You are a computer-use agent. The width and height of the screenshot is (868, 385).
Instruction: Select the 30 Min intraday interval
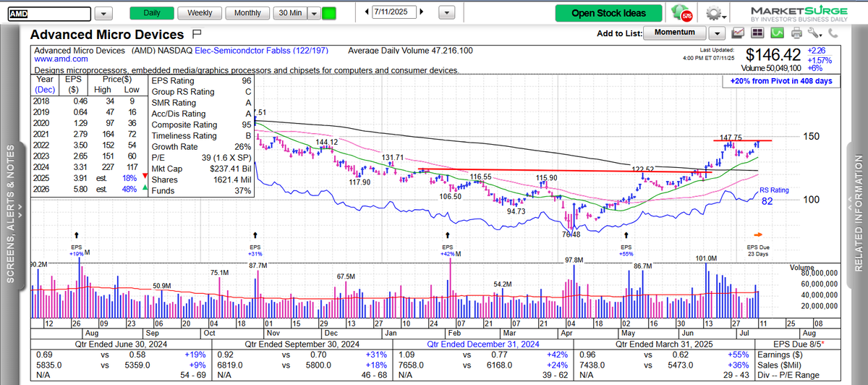point(290,13)
